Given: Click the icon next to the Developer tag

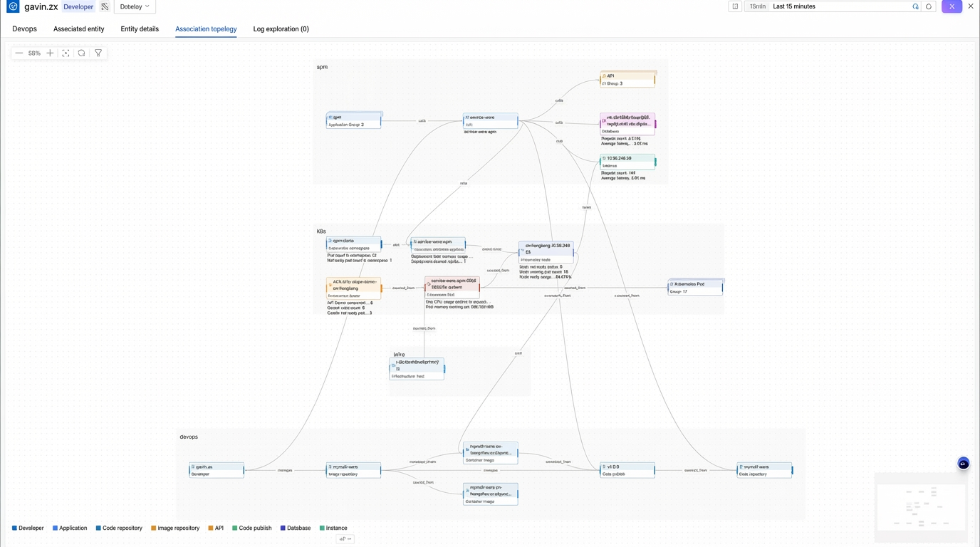Looking at the screenshot, I should click(105, 6).
